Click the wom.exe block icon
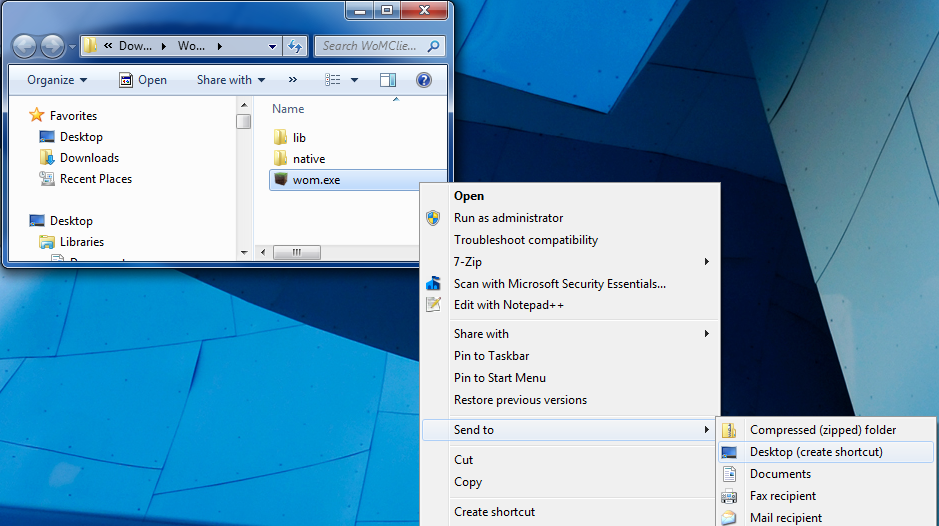939x526 pixels. [x=280, y=179]
